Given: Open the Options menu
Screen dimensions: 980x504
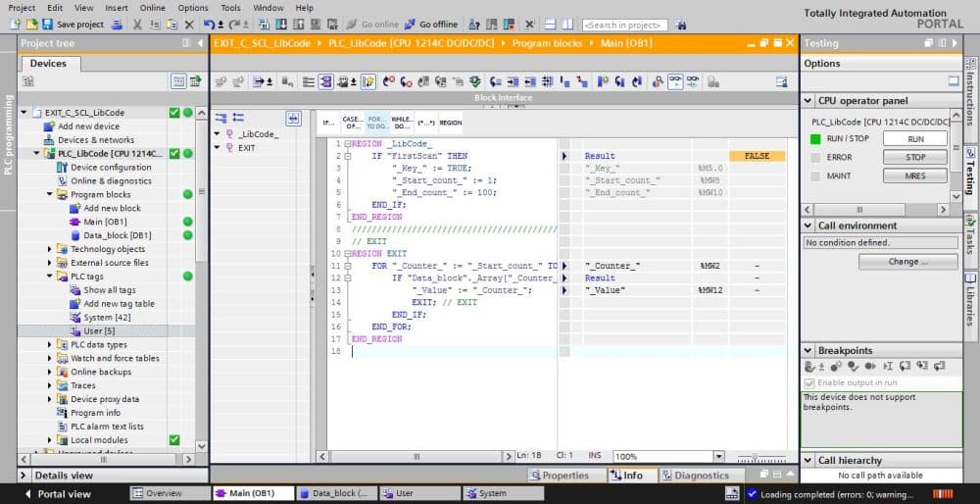Looking at the screenshot, I should pyautogui.click(x=193, y=8).
